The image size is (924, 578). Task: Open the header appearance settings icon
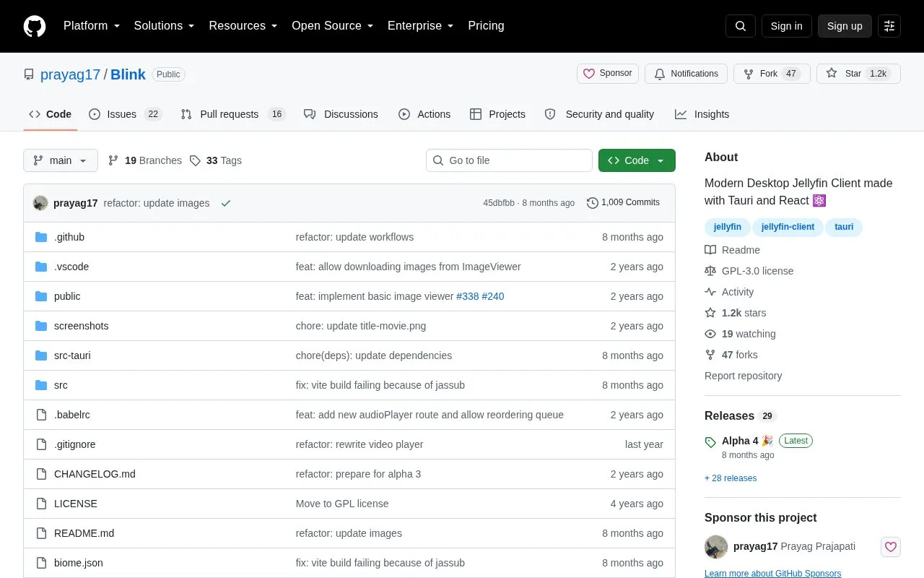tap(889, 26)
